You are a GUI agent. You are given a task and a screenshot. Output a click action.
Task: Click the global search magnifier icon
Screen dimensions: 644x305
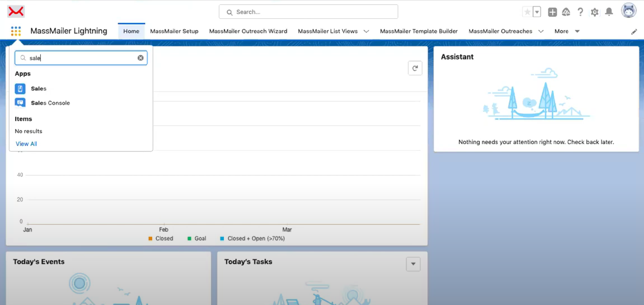(229, 12)
